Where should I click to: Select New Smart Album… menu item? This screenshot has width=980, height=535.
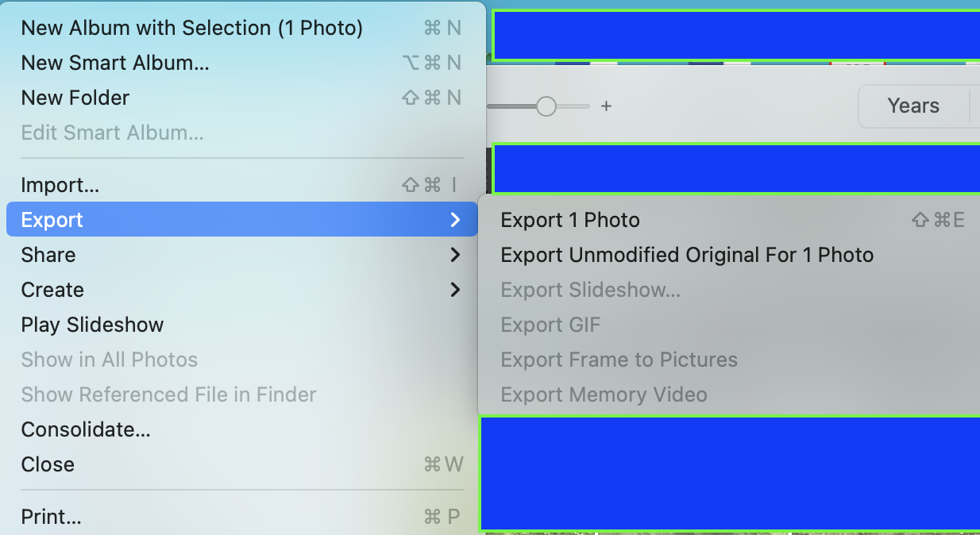coord(115,63)
